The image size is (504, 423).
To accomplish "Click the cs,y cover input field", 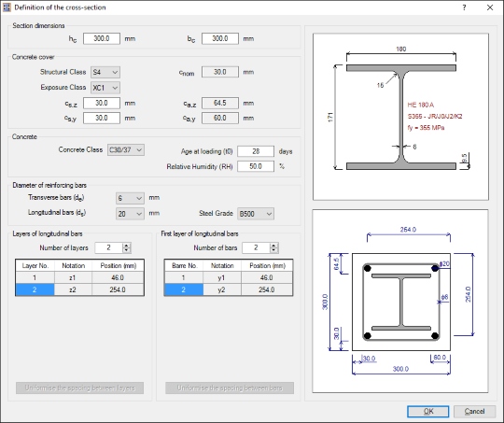I will pos(102,118).
